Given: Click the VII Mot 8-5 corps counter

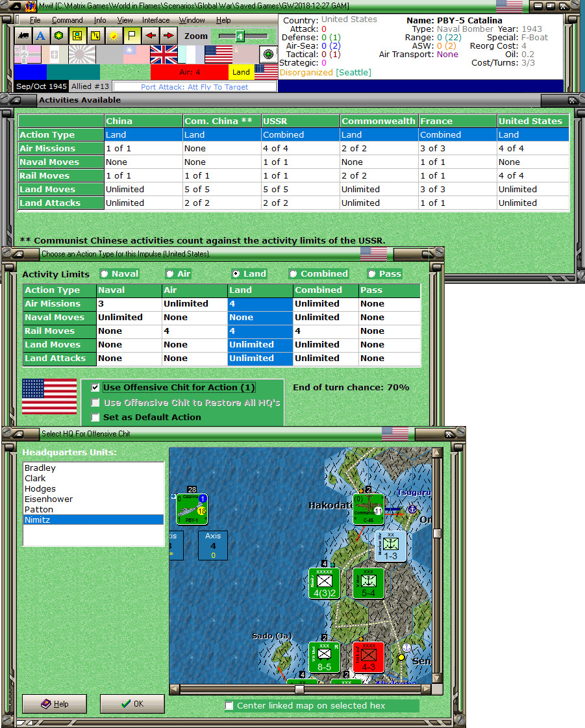Looking at the screenshot, I should point(325,657).
